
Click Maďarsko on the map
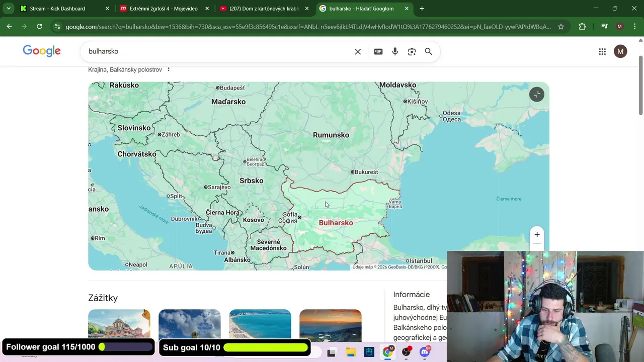click(x=228, y=102)
